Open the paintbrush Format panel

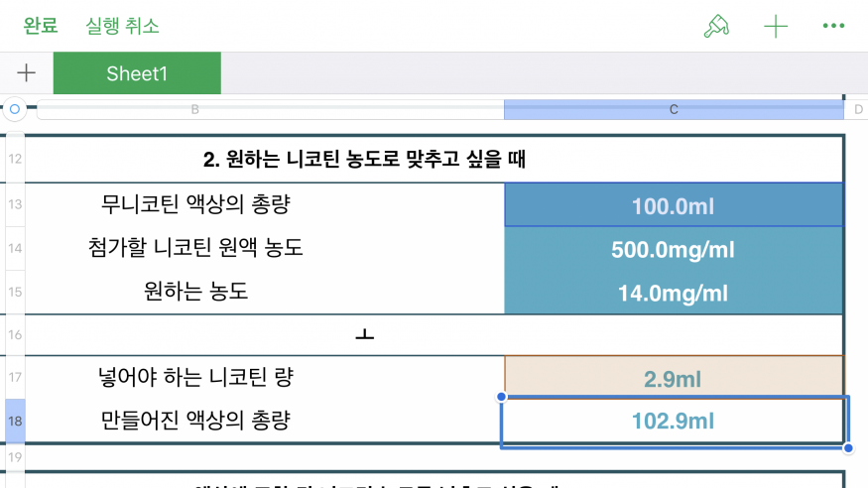(715, 27)
